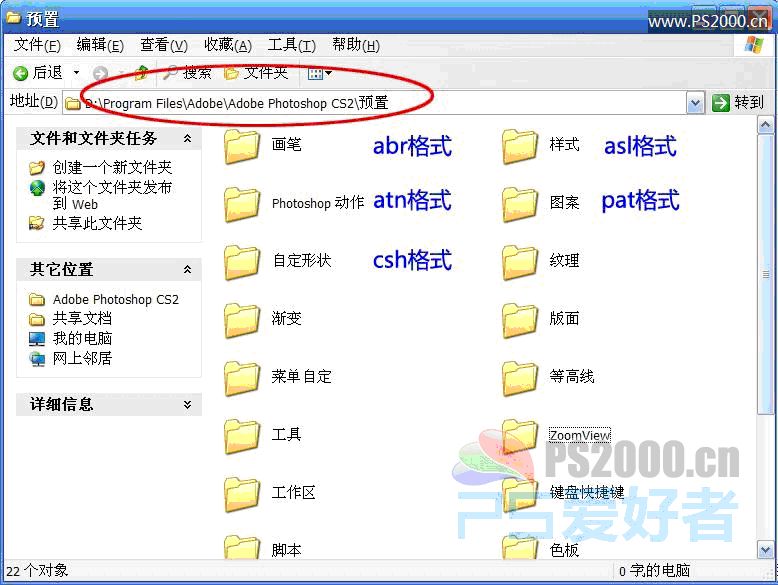Select the 脚本 folder icon
Image resolution: width=778 pixels, height=585 pixels.
tap(242, 548)
